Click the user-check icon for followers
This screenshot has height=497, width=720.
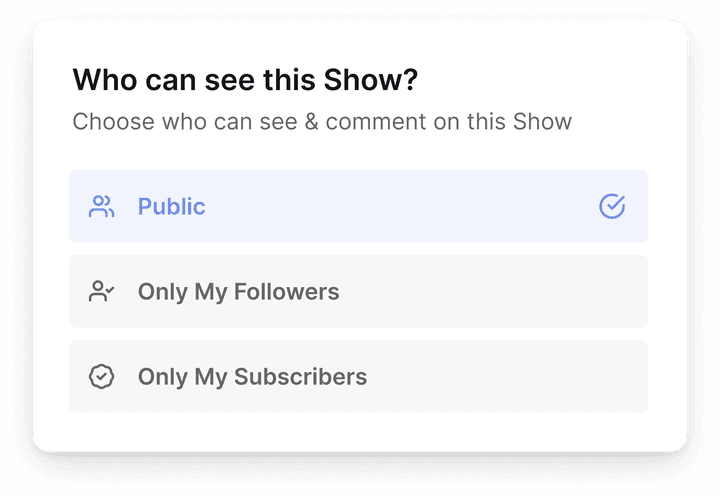pyautogui.click(x=101, y=291)
